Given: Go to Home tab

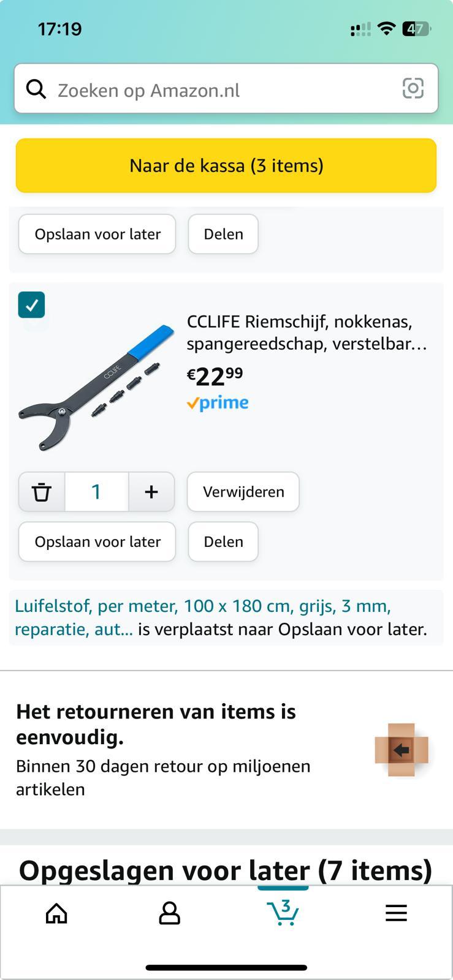Looking at the screenshot, I should tap(56, 913).
